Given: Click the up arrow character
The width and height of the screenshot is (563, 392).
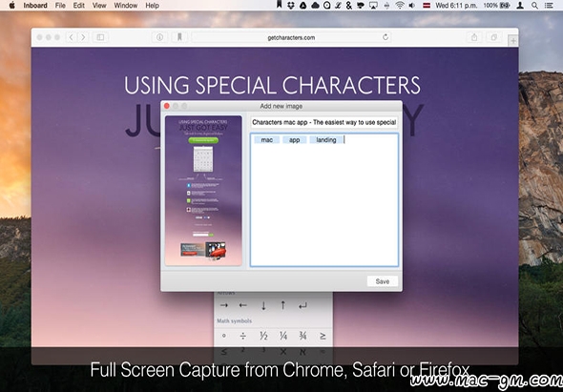Looking at the screenshot, I should [x=283, y=305].
